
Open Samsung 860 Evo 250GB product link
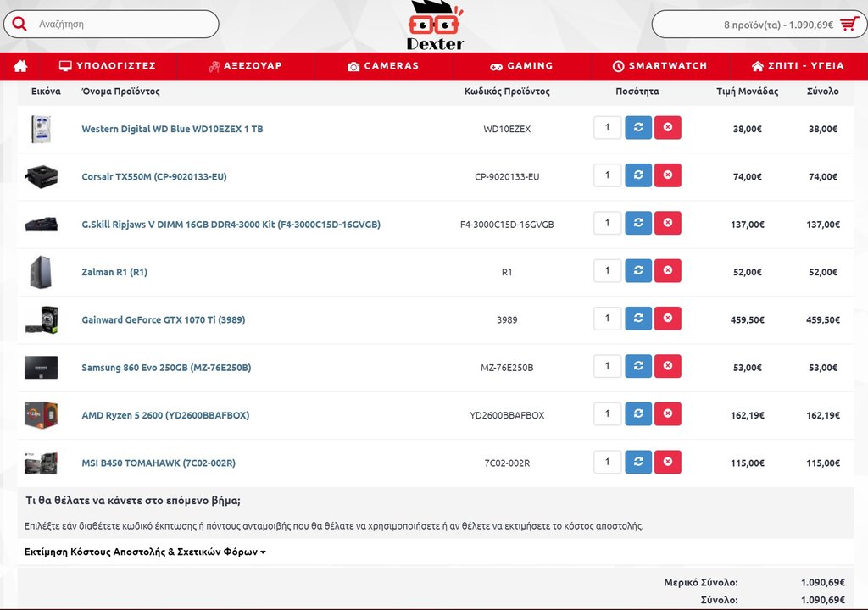pos(166,368)
